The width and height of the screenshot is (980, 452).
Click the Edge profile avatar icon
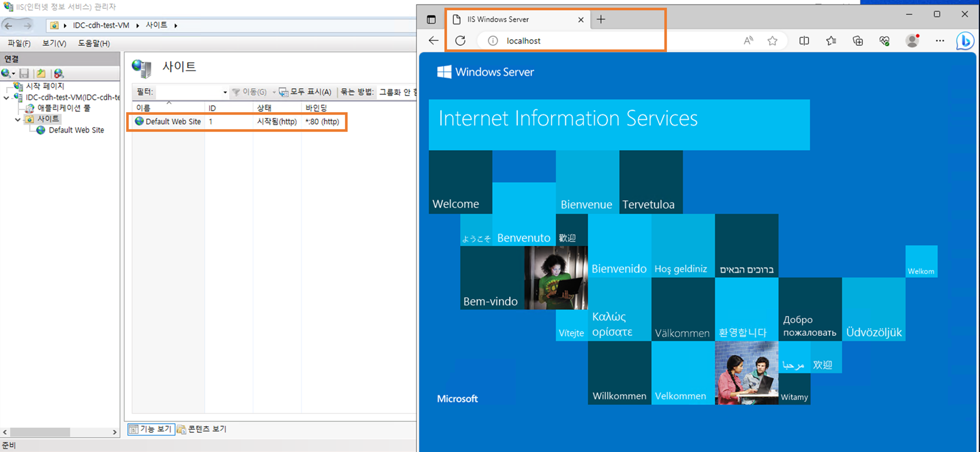click(x=912, y=41)
